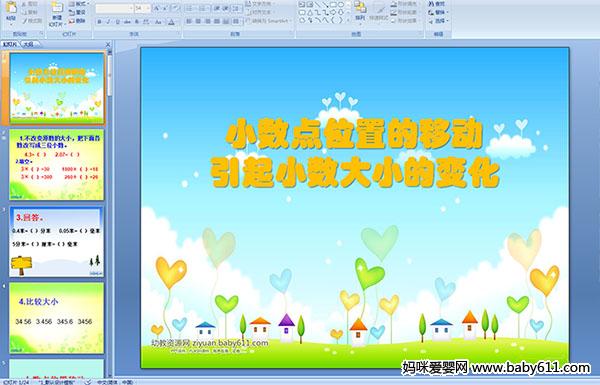Click the Select button in editing group
Viewport: 600px width, 385px height.
[x=438, y=21]
